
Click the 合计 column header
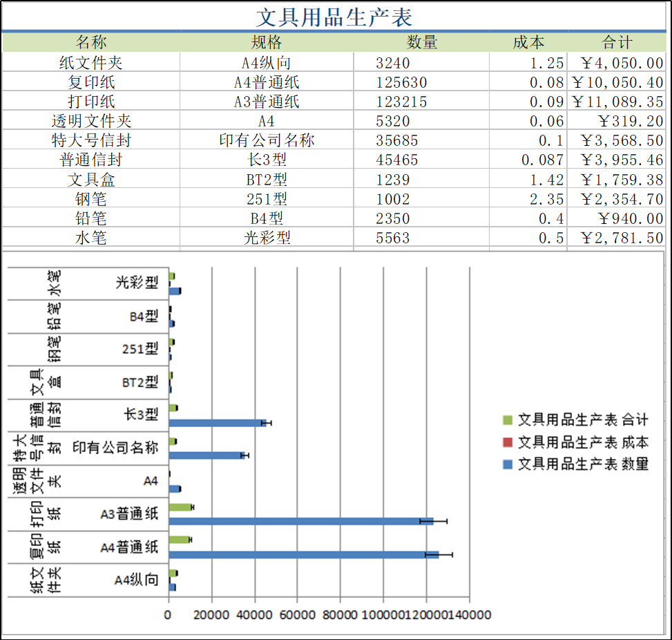pos(616,42)
